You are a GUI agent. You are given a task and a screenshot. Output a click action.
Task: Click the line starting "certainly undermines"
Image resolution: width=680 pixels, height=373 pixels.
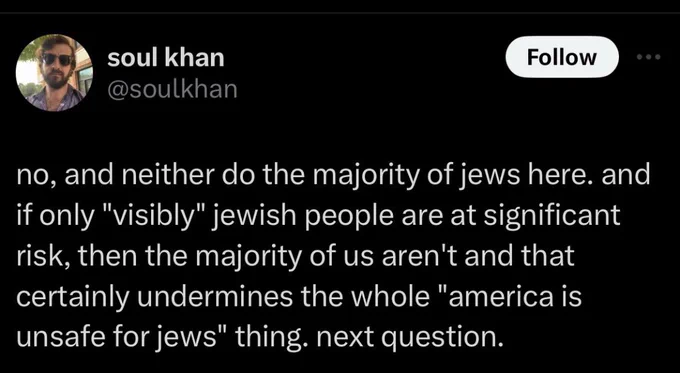click(299, 295)
